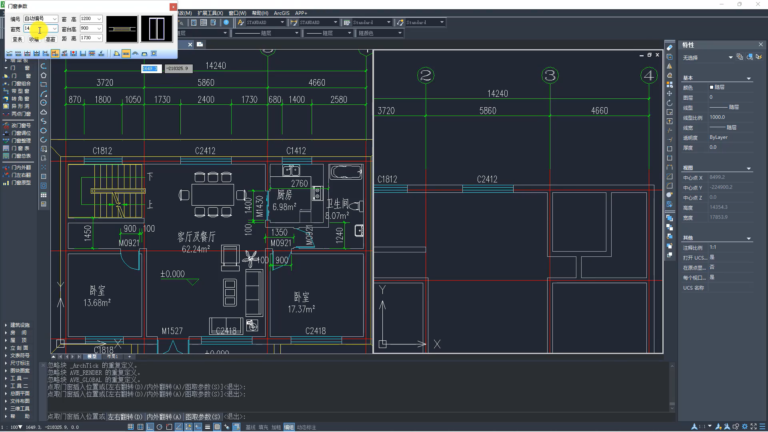Click the circle draw tool in vertical toolbar

44,102
